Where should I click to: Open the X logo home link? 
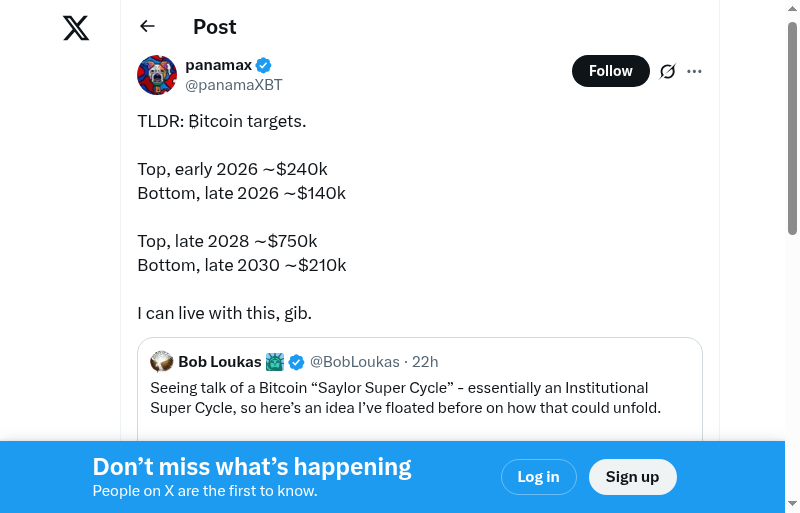pyautogui.click(x=76, y=28)
